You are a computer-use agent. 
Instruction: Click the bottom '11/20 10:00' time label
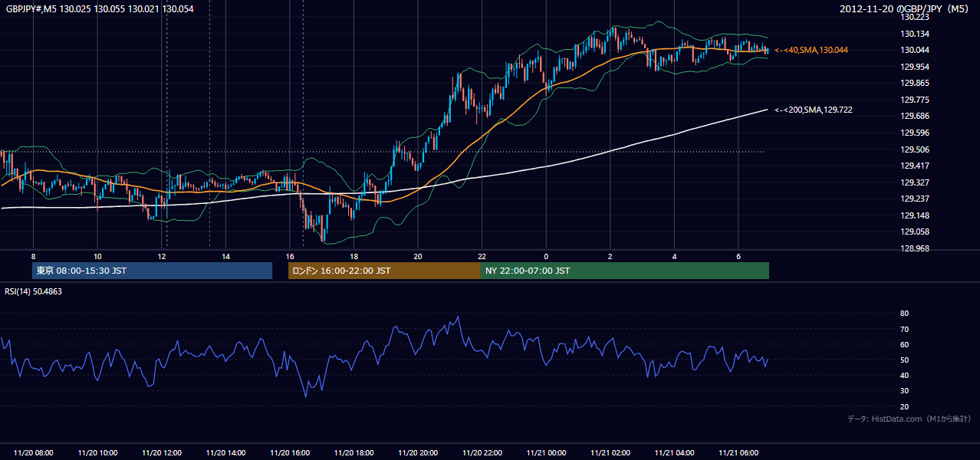click(97, 453)
